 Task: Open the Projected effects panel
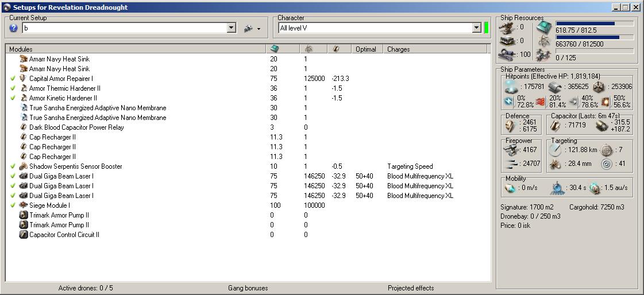[x=411, y=288]
